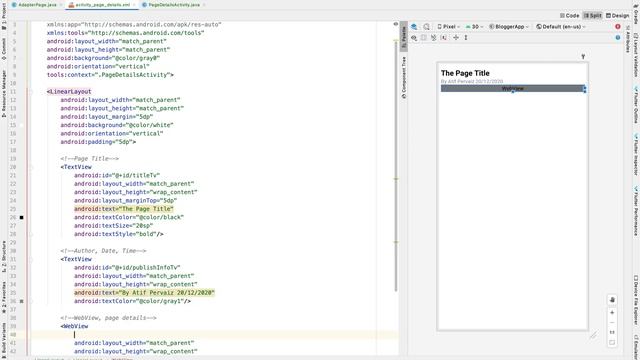The height and width of the screenshot is (360, 640).
Task: Click the android:id="@+id/publishInfoTv" line
Action: click(127, 268)
